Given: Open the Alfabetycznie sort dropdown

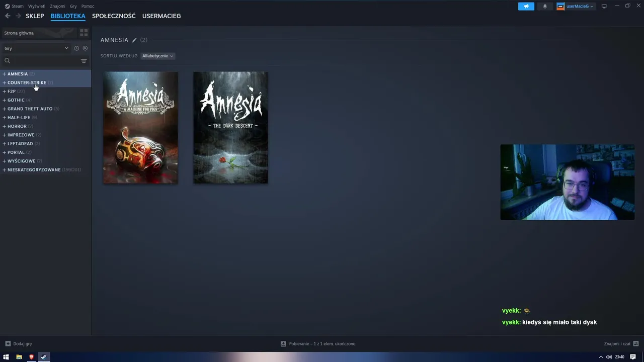Looking at the screenshot, I should (x=157, y=56).
